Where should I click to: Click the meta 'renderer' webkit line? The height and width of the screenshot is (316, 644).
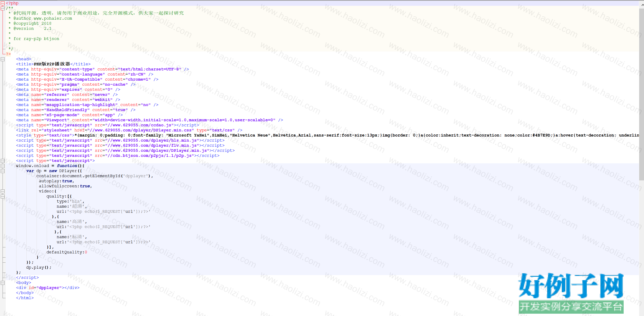click(x=68, y=100)
